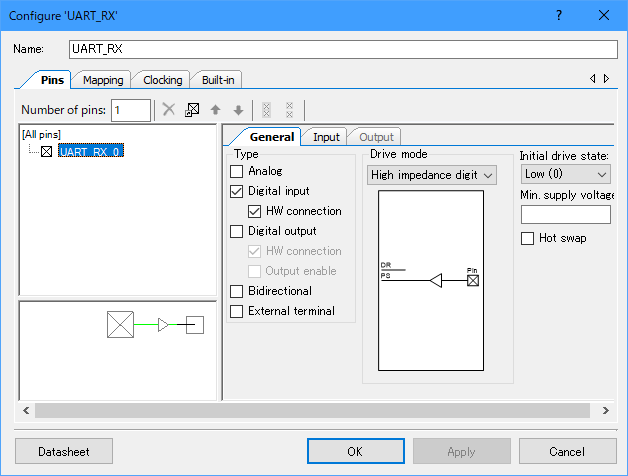
Task: Expand the Initial drive state dropdown
Action: pos(566,175)
